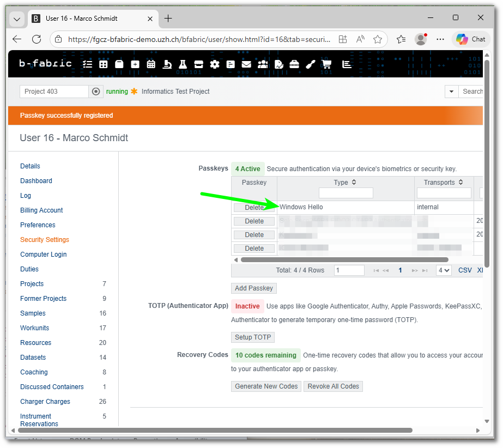The width and height of the screenshot is (503, 448).
Task: Open the search scope dropdown arrow
Action: pyautogui.click(x=451, y=92)
